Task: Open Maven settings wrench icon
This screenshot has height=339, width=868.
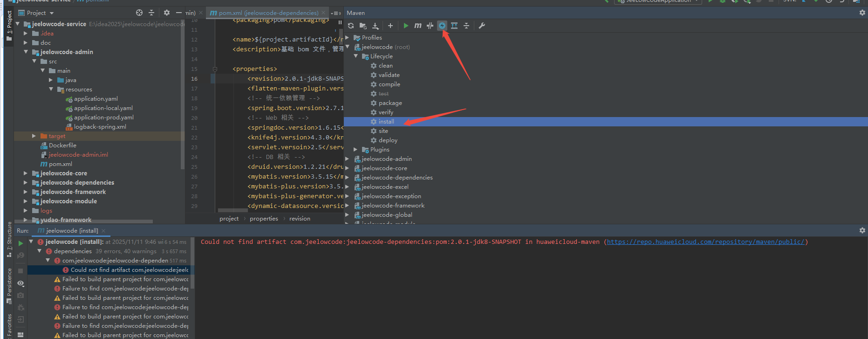Action: point(482,26)
